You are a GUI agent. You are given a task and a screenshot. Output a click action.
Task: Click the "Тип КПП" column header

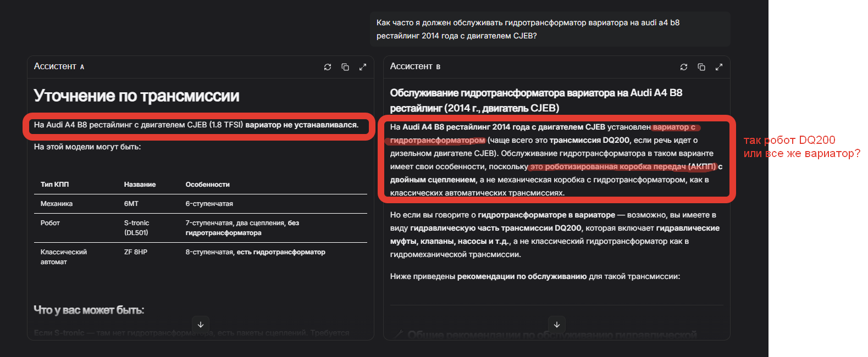click(x=54, y=185)
